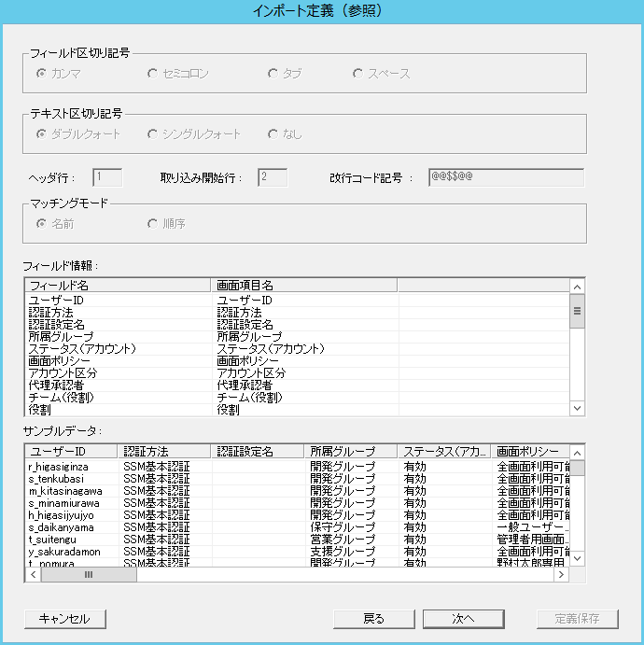Select 認証方法 row in field name column
Viewport: 644px width, 645px height.
point(50,313)
